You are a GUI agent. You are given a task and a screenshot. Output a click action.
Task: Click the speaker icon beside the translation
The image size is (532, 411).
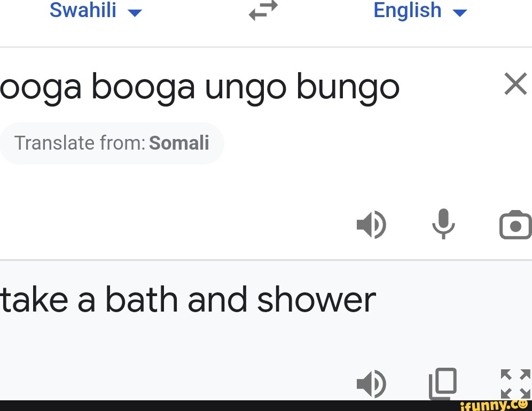tap(372, 383)
